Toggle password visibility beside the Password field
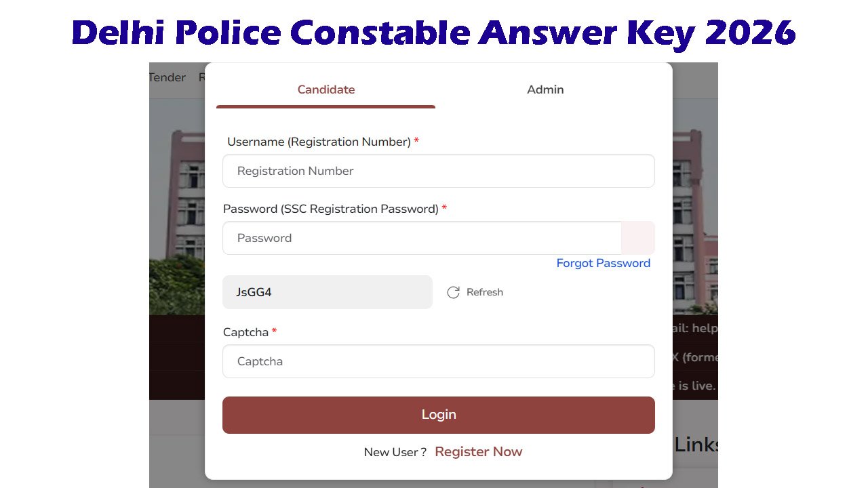 coord(637,238)
